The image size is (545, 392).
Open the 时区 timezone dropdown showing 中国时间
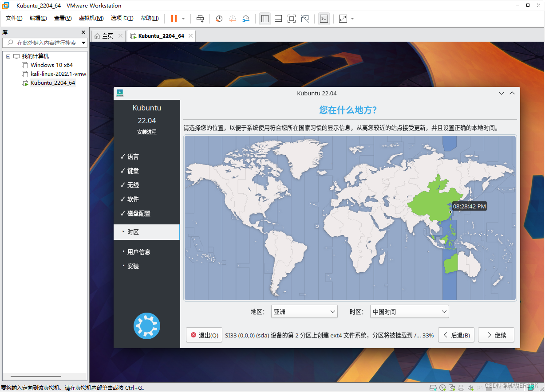pos(410,312)
